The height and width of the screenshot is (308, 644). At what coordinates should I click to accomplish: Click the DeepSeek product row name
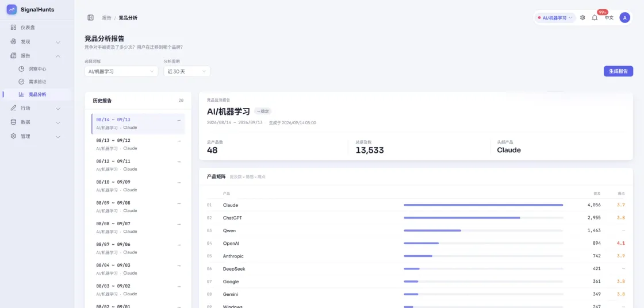233,268
